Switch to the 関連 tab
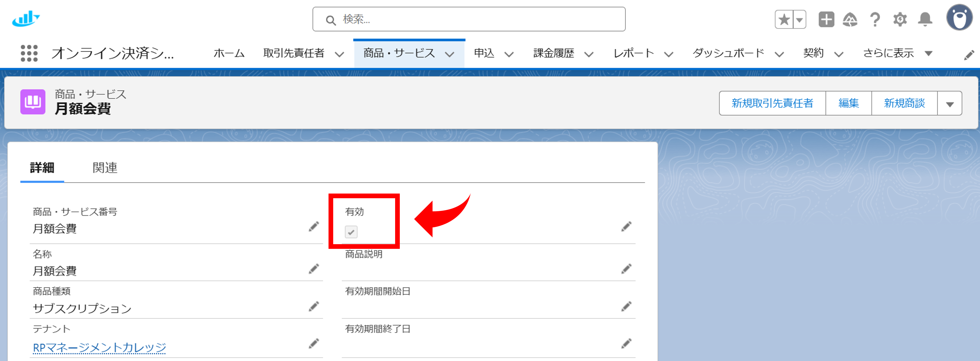The width and height of the screenshot is (980, 361). point(105,167)
